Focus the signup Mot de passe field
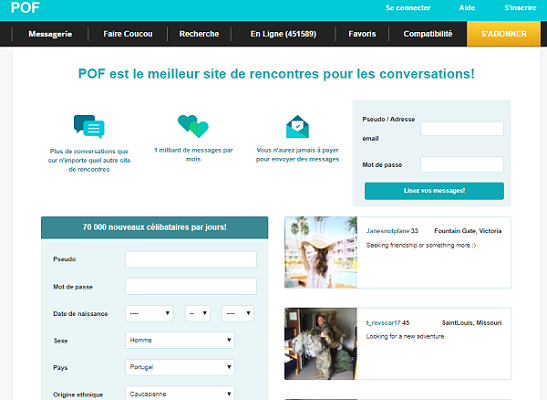This screenshot has width=547, height=400. pos(191,286)
